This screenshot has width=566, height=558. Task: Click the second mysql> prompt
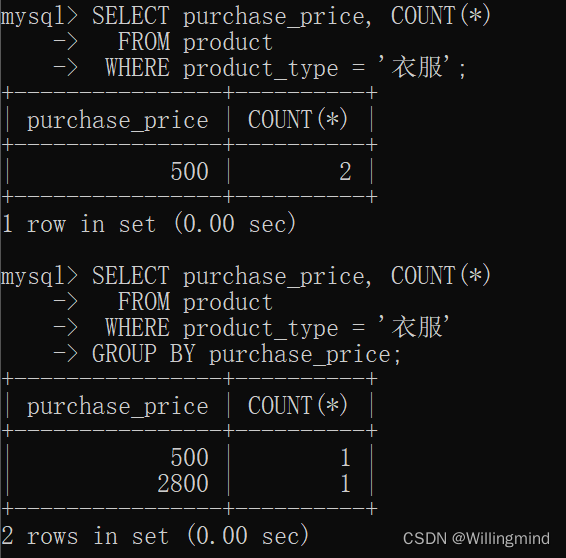click(x=39, y=276)
